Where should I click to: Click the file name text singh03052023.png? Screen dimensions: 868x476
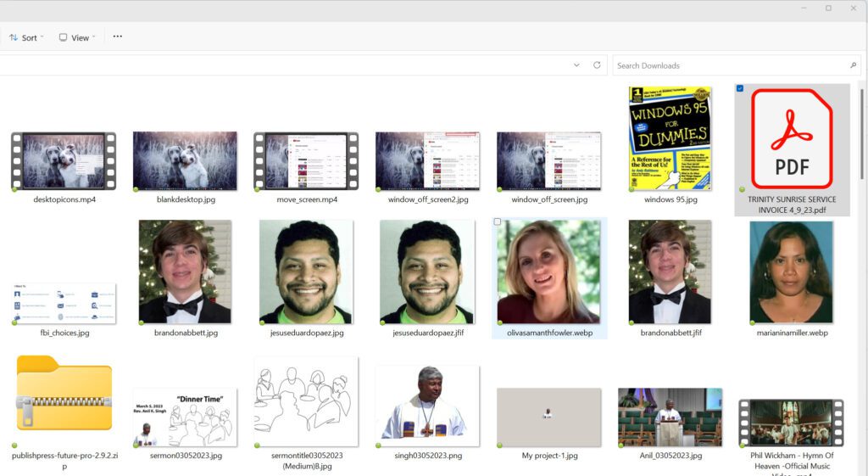point(428,456)
